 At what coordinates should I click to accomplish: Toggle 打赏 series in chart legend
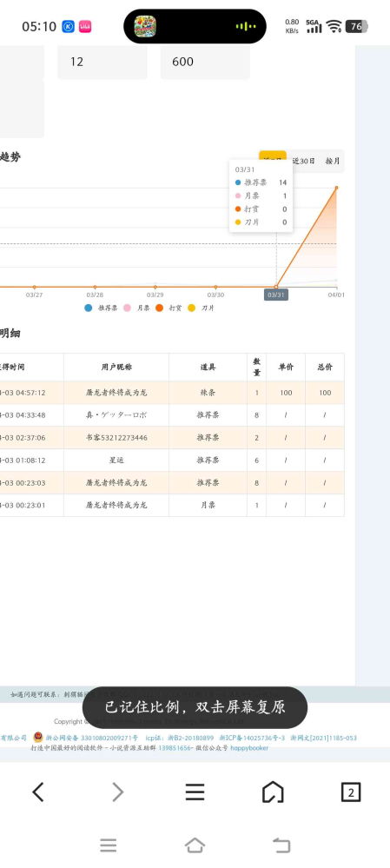(169, 308)
